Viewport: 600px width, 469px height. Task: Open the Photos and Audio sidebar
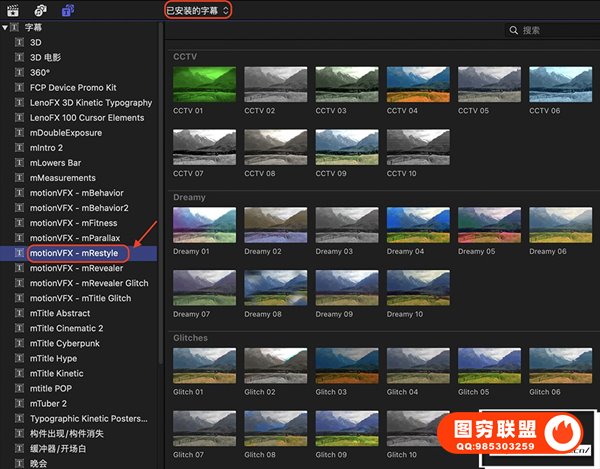click(x=39, y=10)
